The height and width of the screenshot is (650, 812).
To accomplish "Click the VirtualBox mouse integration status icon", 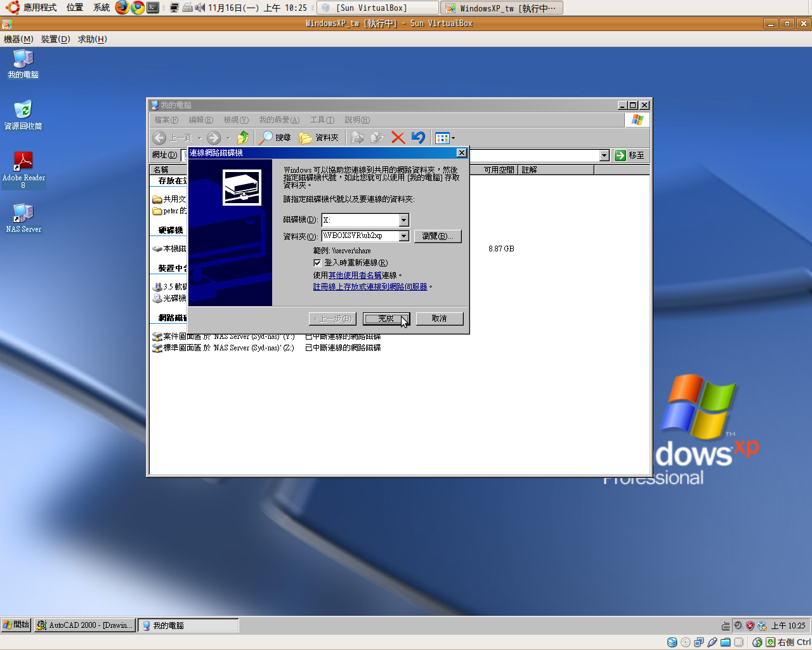I will point(757,642).
